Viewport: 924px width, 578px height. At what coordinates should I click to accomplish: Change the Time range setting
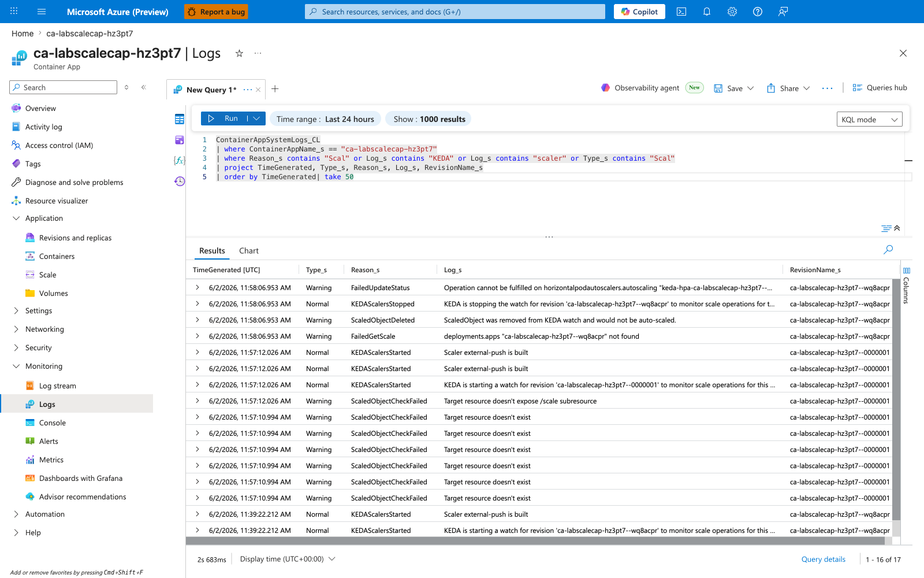325,119
